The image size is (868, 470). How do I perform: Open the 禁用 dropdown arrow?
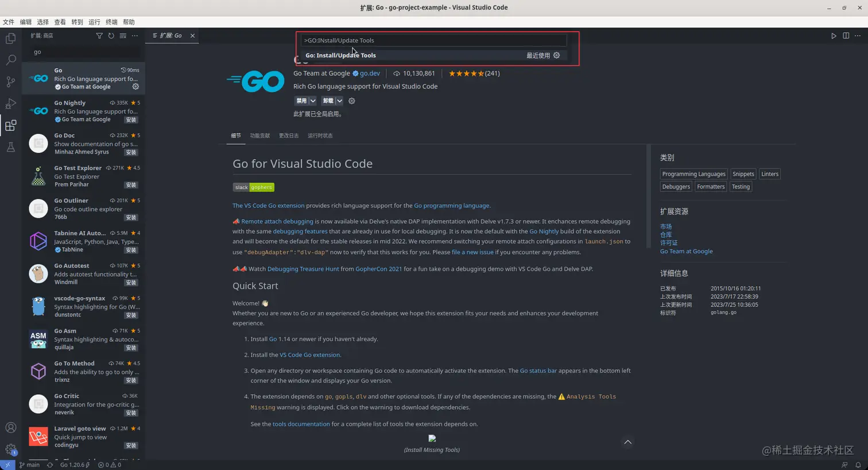coord(313,101)
